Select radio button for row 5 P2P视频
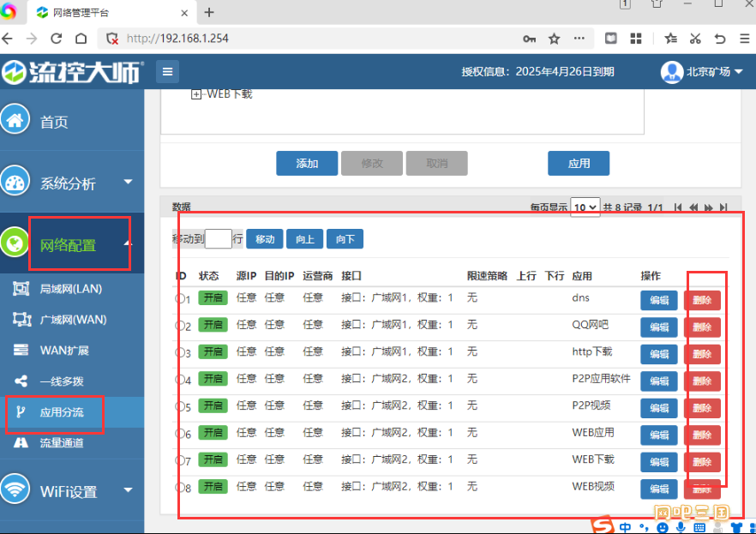Screen dimensions: 756x534 (180, 407)
